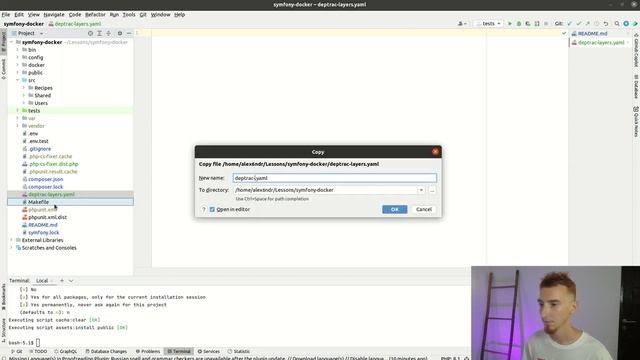Viewport: 640px width, 360px height.
Task: Collapse the symfony-docker root folder
Action: tap(12, 42)
